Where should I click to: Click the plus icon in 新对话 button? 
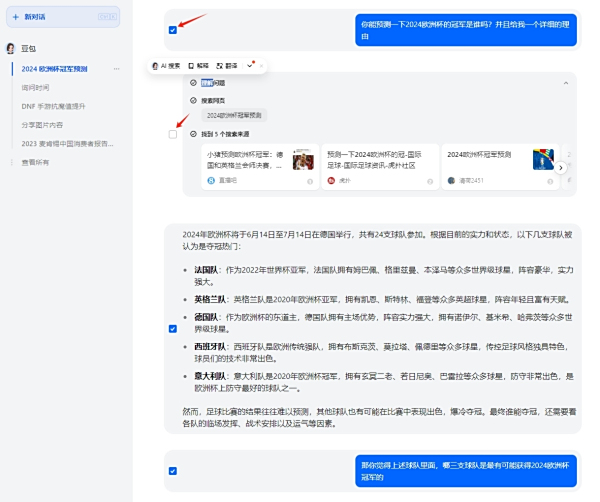point(16,17)
